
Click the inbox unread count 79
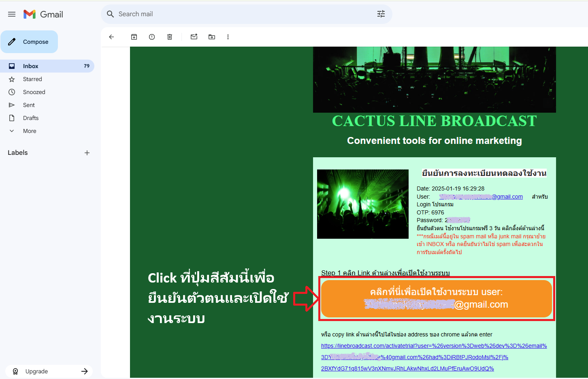[x=87, y=66]
